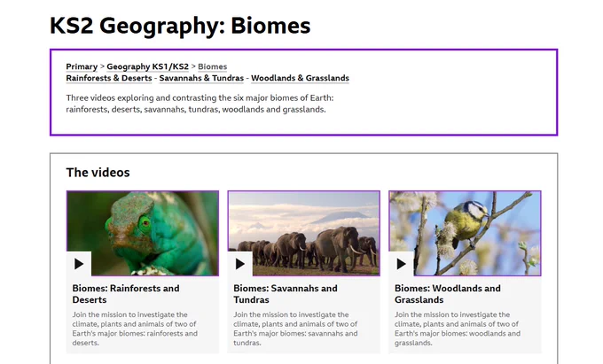Open the Primary breadcrumb link
The height and width of the screenshot is (364, 603).
pyautogui.click(x=82, y=66)
